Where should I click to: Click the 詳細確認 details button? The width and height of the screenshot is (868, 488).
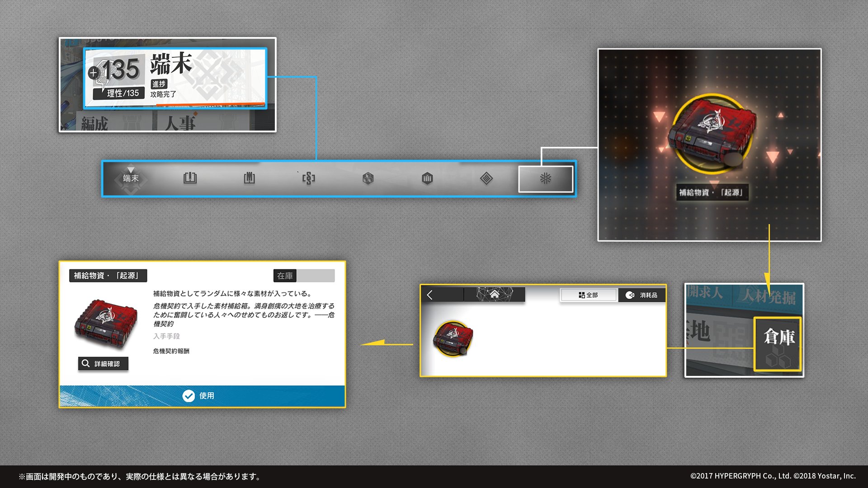pyautogui.click(x=103, y=364)
